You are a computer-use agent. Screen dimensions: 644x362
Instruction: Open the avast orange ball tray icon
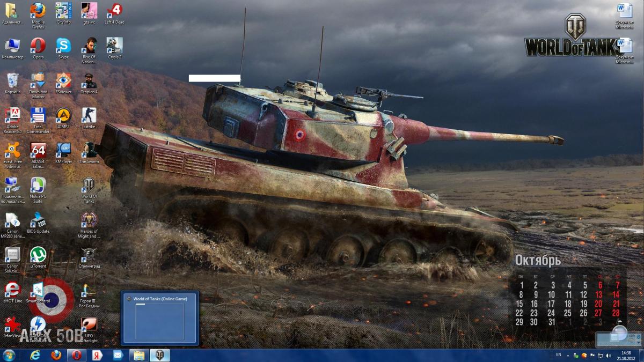(x=583, y=355)
